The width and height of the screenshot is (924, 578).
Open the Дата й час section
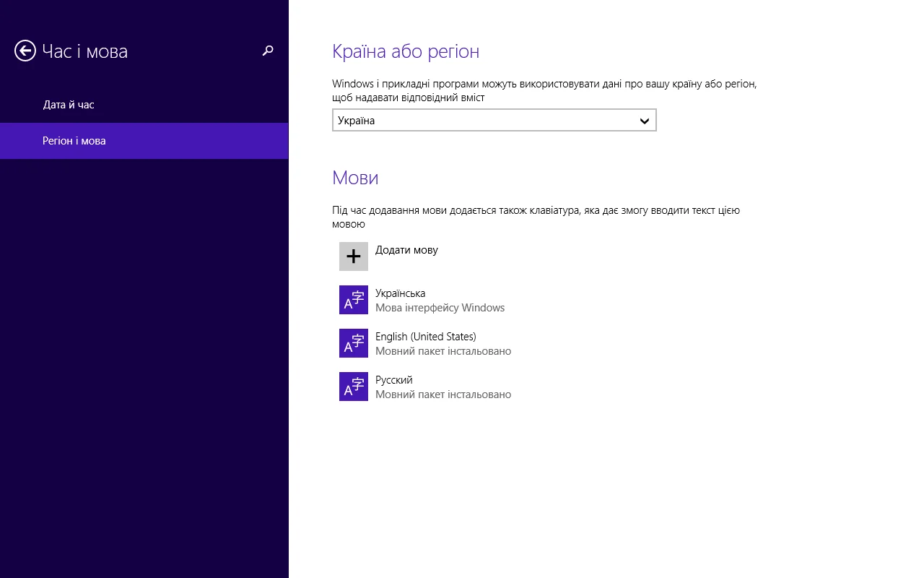69,105
